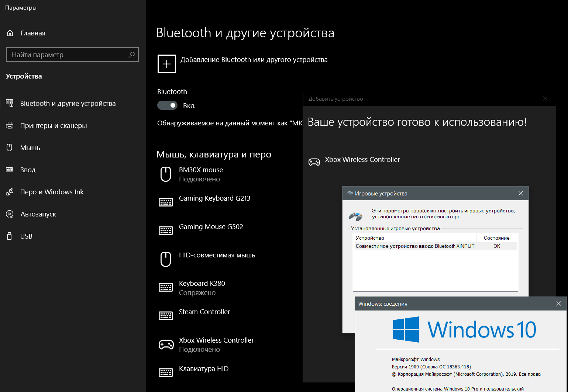Click the mouse icon beside Мышь
568x392 pixels.
tap(10, 148)
